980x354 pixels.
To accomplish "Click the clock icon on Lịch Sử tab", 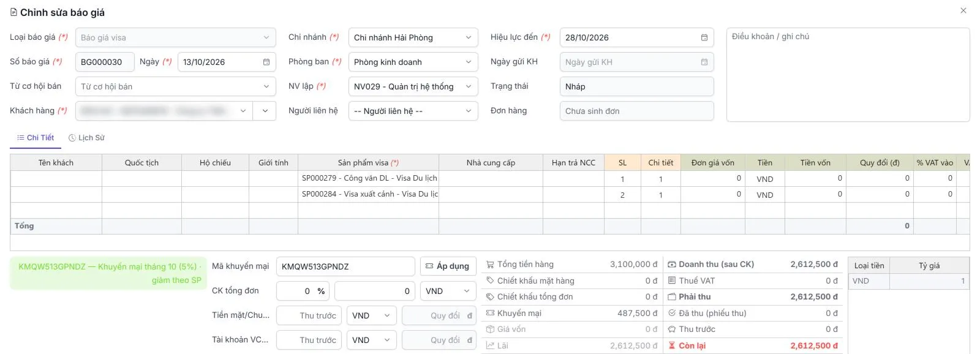I will tap(72, 138).
